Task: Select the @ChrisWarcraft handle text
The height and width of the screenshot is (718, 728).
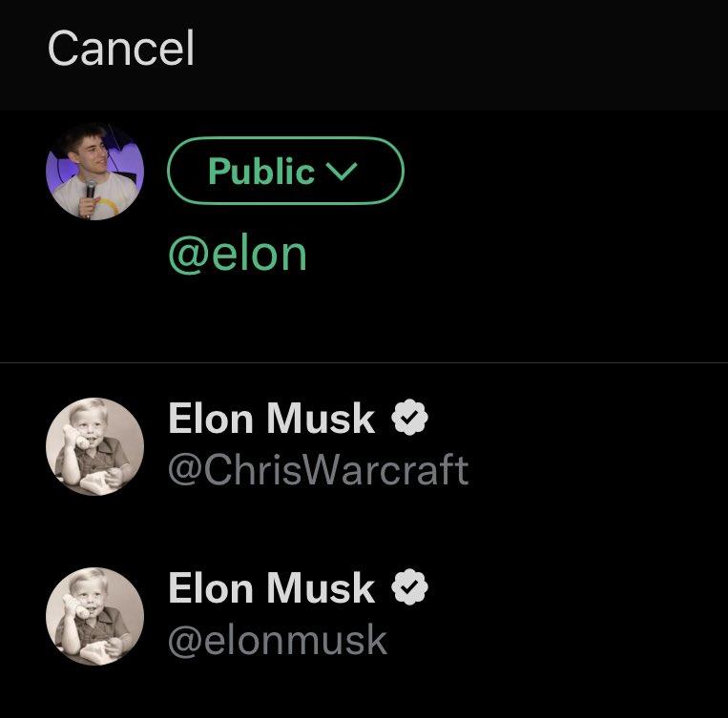Action: (x=318, y=470)
